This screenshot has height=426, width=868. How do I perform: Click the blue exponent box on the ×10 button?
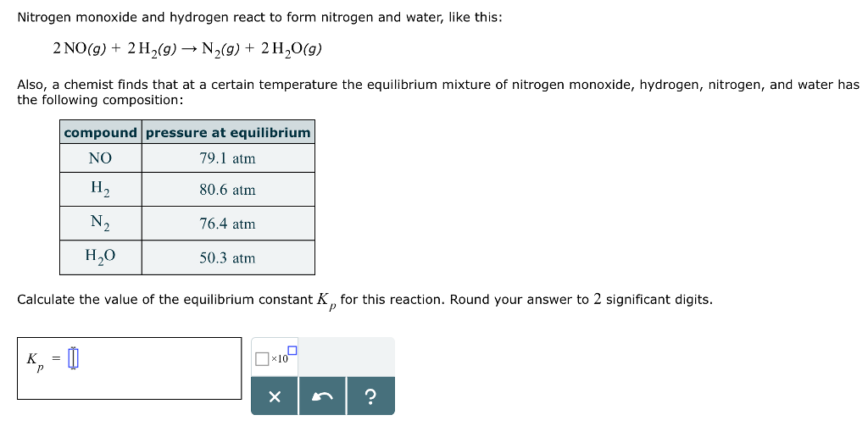click(x=292, y=350)
